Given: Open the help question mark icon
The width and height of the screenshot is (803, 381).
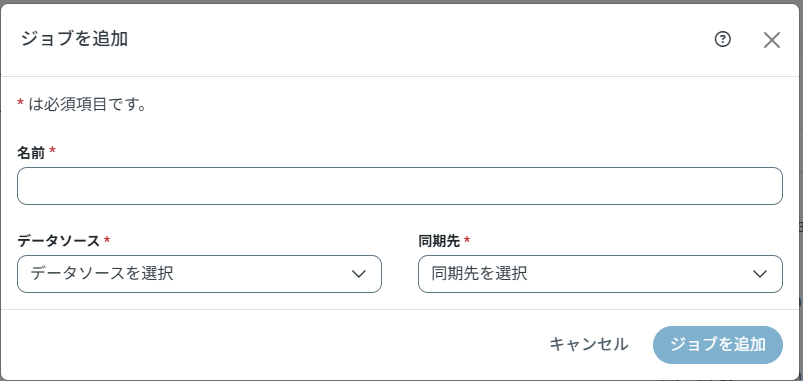Looking at the screenshot, I should (723, 39).
